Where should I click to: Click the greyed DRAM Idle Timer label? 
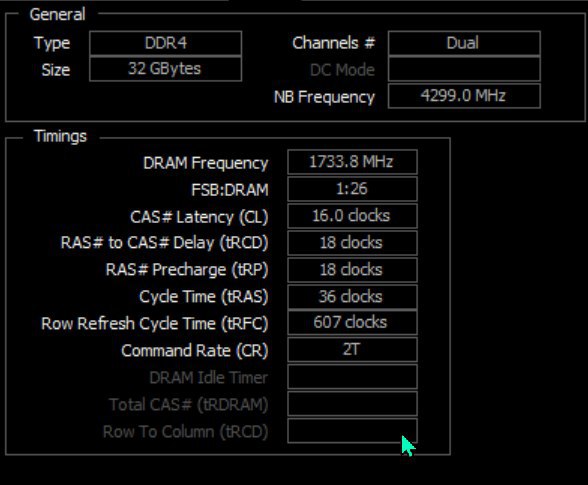[x=209, y=378]
